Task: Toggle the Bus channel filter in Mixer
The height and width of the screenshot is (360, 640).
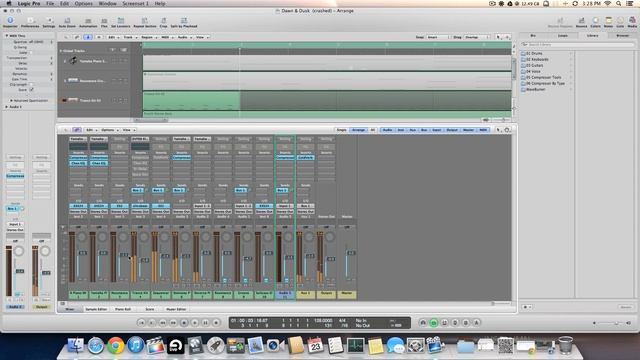Action: 424,130
